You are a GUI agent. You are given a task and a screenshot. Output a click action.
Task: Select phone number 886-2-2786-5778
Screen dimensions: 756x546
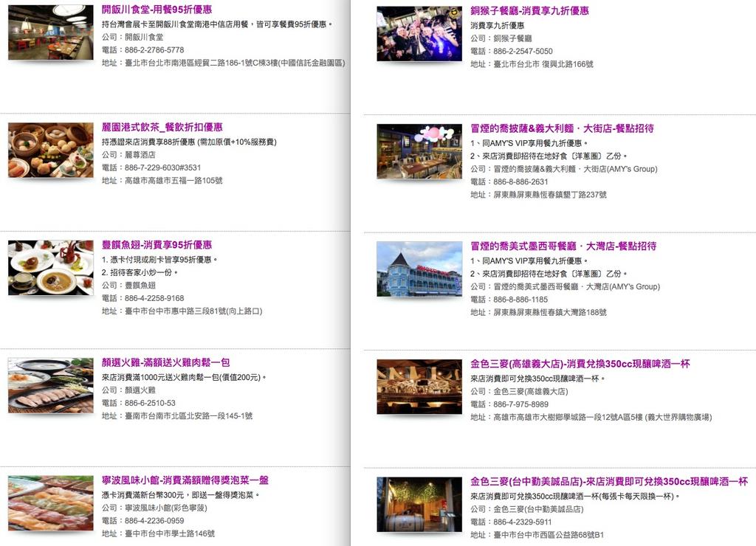point(154,49)
